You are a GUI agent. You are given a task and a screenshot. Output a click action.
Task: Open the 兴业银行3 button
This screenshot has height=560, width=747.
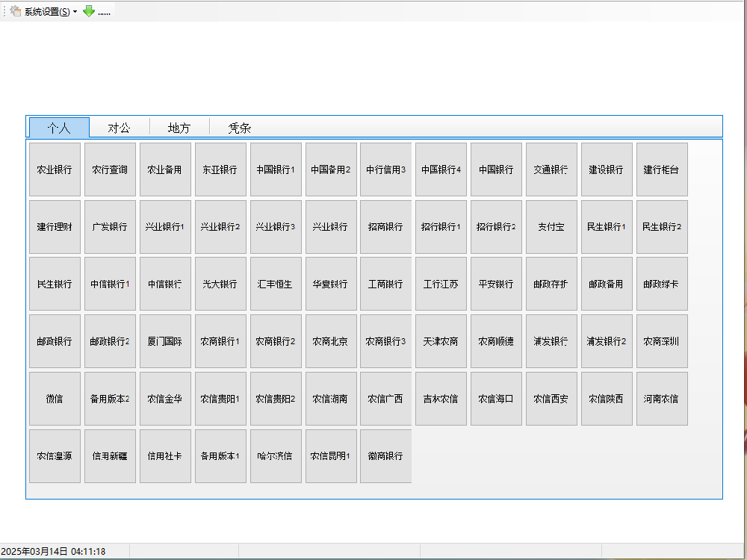[x=276, y=227]
